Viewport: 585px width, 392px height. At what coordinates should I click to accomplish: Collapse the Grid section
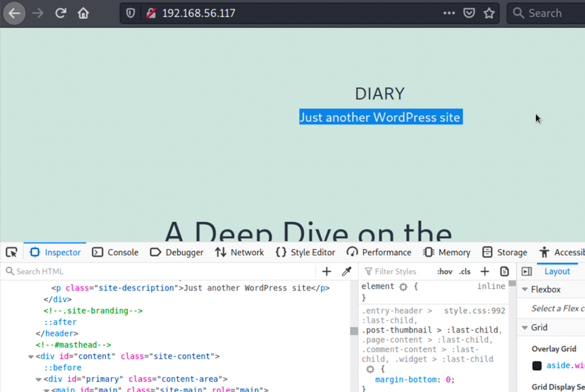point(525,328)
